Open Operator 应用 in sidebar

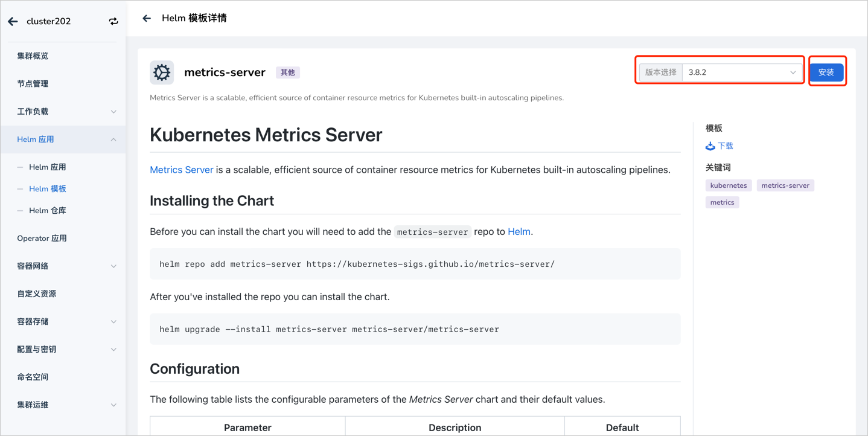[x=42, y=239]
